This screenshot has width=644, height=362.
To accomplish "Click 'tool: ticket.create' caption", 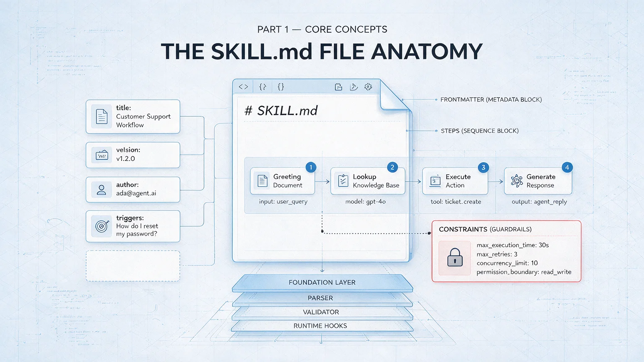I will pyautogui.click(x=456, y=202).
